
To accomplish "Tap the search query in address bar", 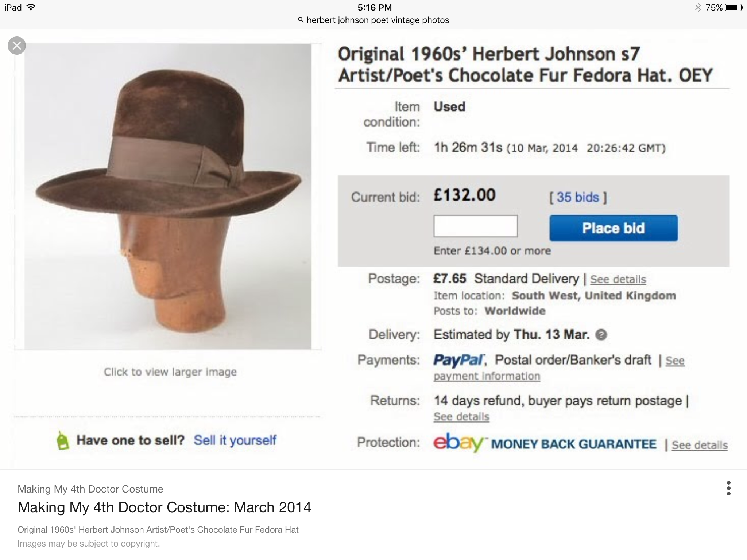I will [x=378, y=20].
